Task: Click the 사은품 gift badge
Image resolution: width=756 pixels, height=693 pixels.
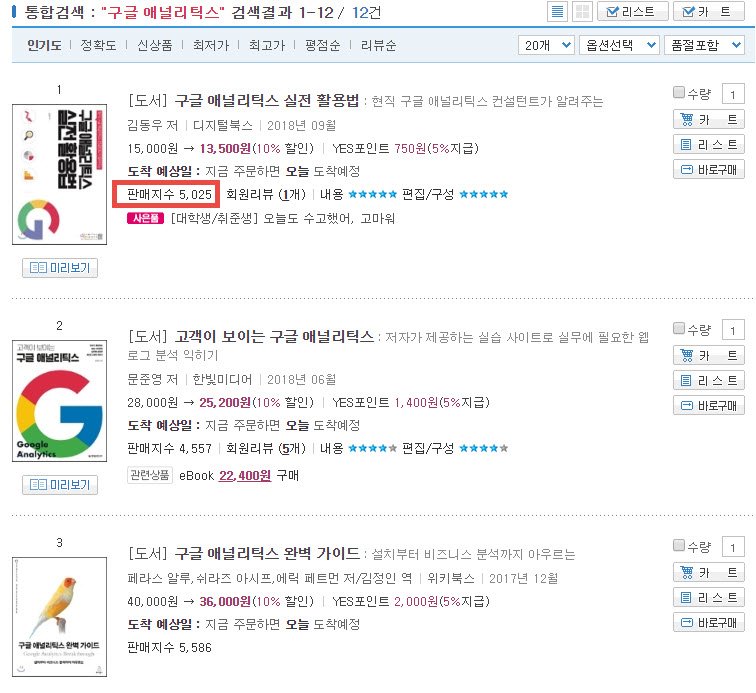Action: (146, 218)
